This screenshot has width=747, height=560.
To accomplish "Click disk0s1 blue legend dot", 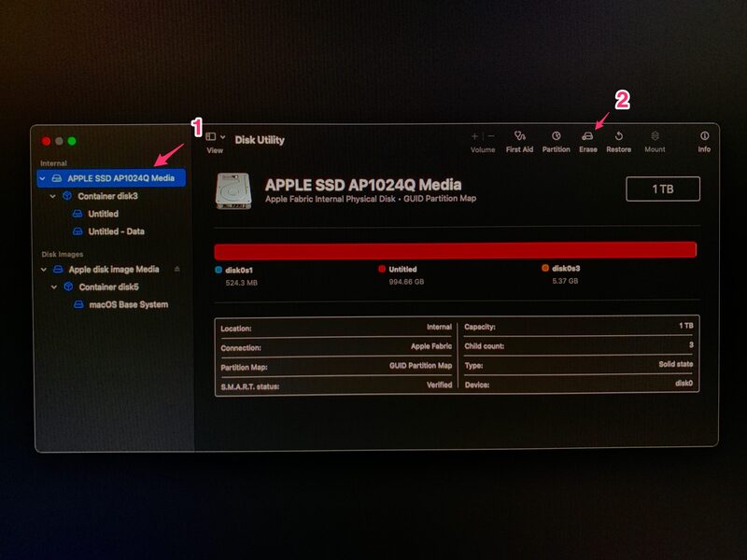I will point(218,270).
